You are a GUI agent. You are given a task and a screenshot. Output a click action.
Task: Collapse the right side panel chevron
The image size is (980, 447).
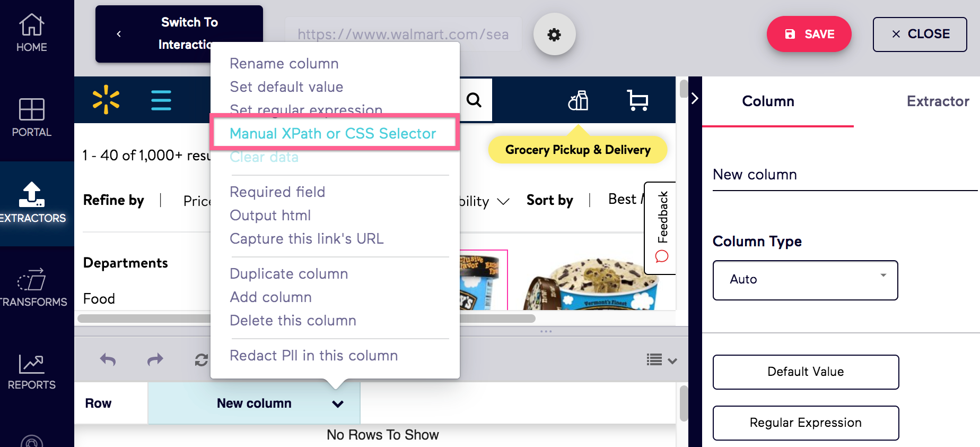click(695, 99)
